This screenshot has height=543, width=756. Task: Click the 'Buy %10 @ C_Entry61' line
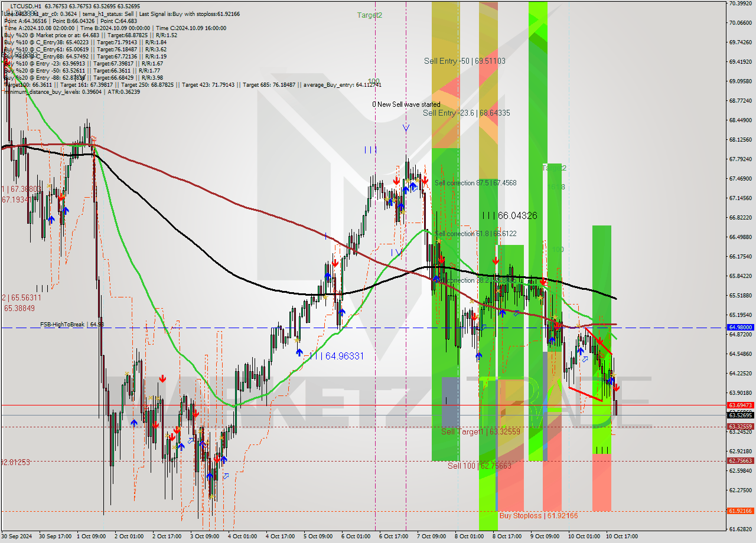click(x=85, y=49)
